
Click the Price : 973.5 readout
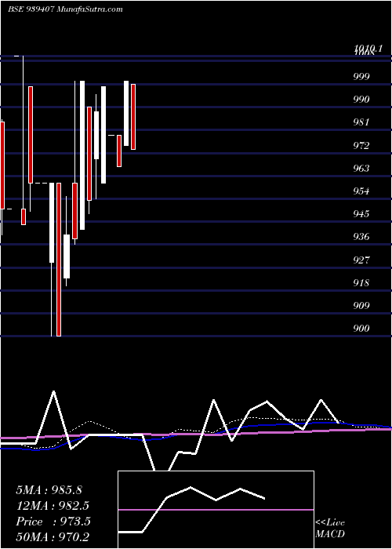pyautogui.click(x=53, y=522)
